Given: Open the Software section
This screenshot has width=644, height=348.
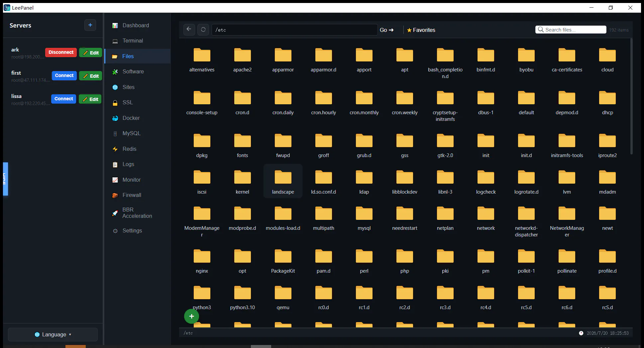Looking at the screenshot, I should pyautogui.click(x=138, y=72).
